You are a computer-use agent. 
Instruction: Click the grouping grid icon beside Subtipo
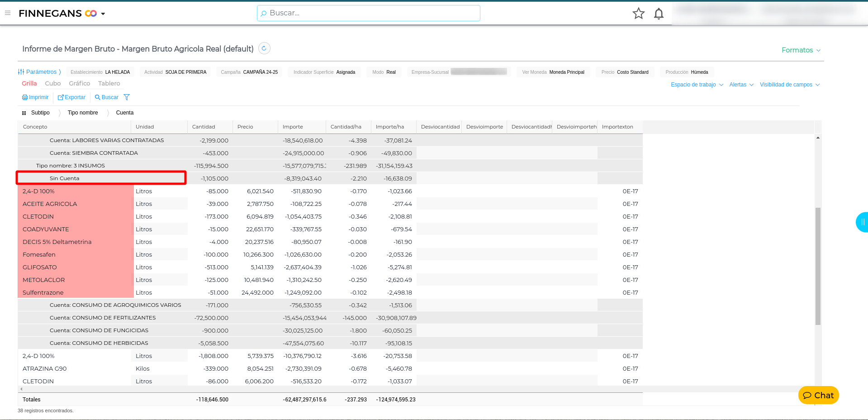pyautogui.click(x=24, y=113)
